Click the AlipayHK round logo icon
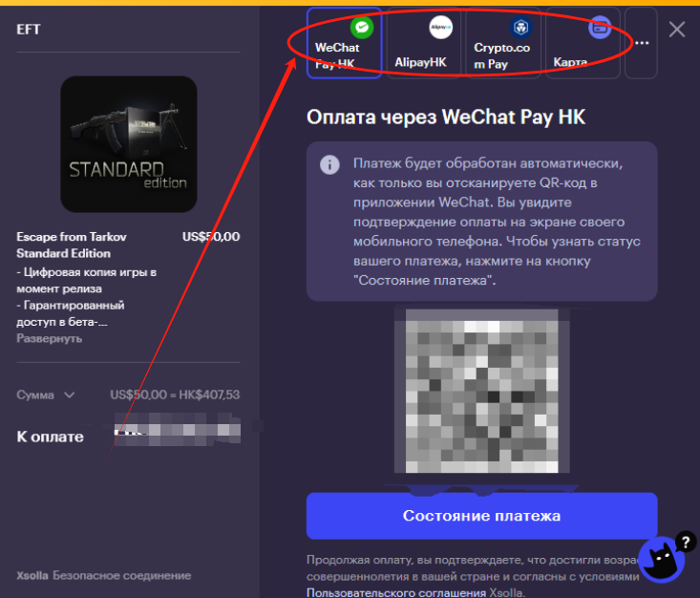This screenshot has height=598, width=700. [440, 28]
